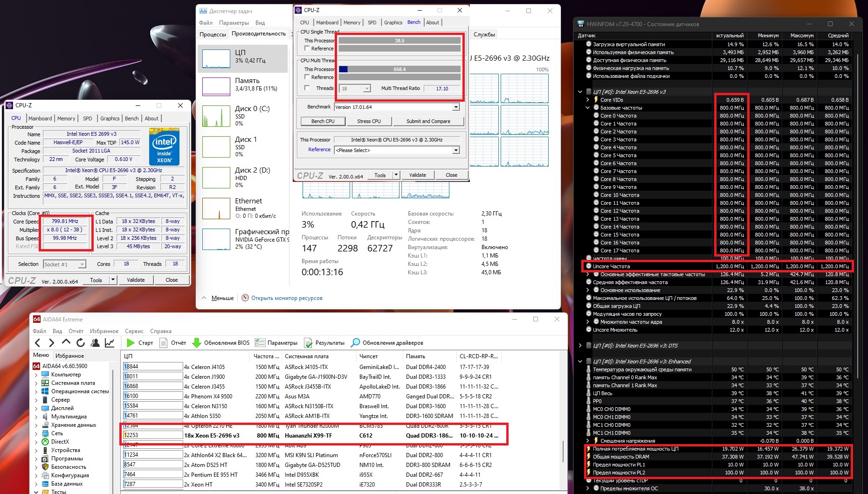The width and height of the screenshot is (868, 494).
Task: Select the Системная плата motherboard icon in AIDA64 tree
Action: 45,383
